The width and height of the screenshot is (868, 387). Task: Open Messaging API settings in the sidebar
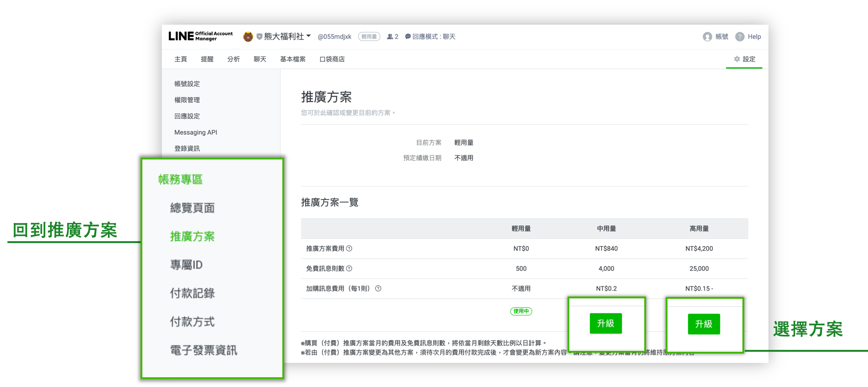pos(196,132)
